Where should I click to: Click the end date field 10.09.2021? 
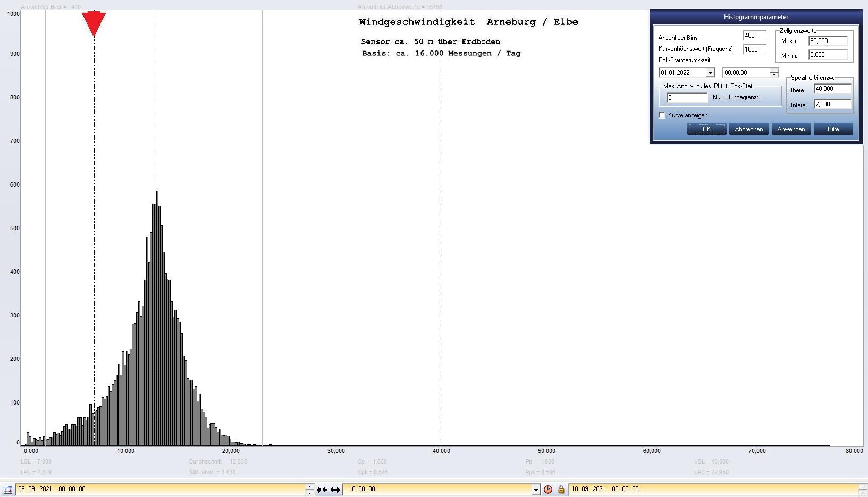click(713, 490)
